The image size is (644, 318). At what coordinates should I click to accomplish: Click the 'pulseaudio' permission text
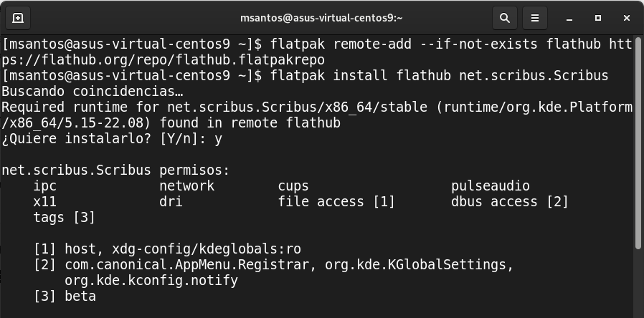click(491, 186)
